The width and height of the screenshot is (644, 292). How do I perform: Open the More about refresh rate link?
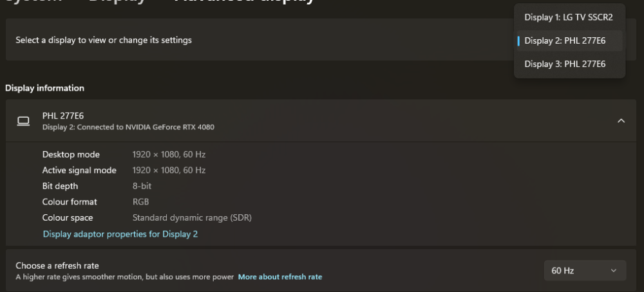[x=280, y=277]
